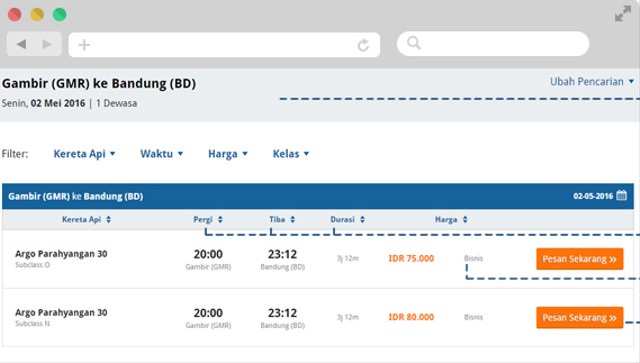Click the magnifier icon in search box

point(414,43)
